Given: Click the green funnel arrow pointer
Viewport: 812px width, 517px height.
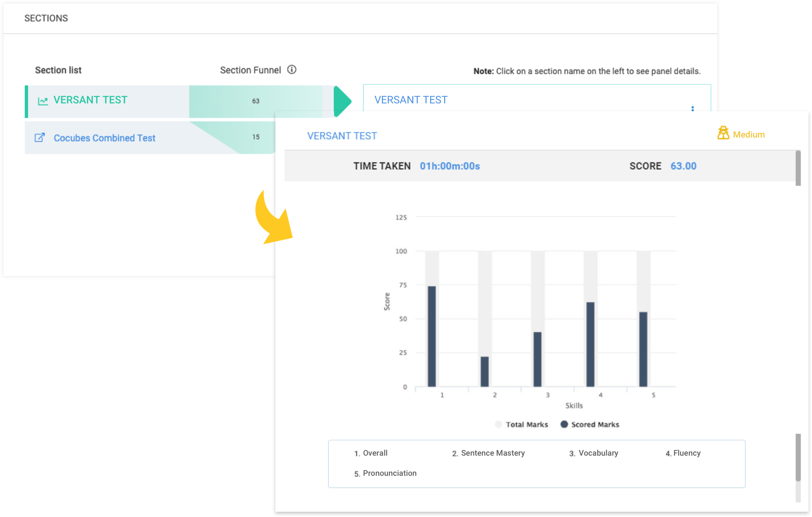Looking at the screenshot, I should (342, 101).
